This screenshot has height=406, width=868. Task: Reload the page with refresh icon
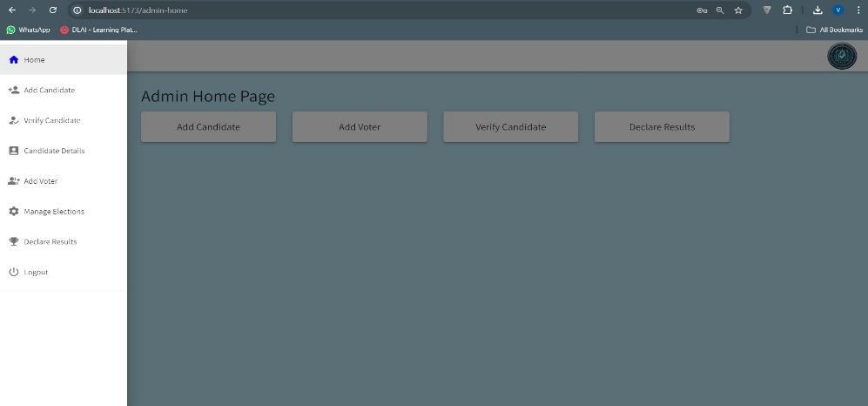coord(52,10)
